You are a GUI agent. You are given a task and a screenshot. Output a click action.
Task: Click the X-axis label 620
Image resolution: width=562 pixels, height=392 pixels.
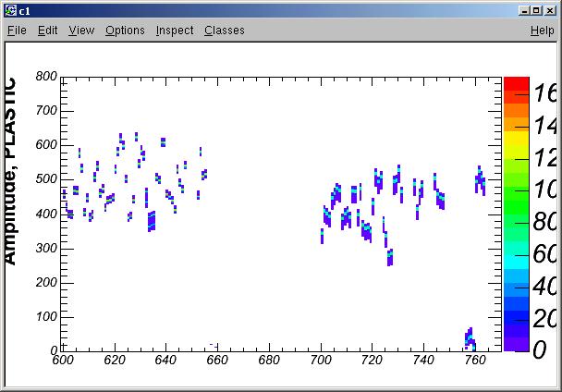(115, 360)
